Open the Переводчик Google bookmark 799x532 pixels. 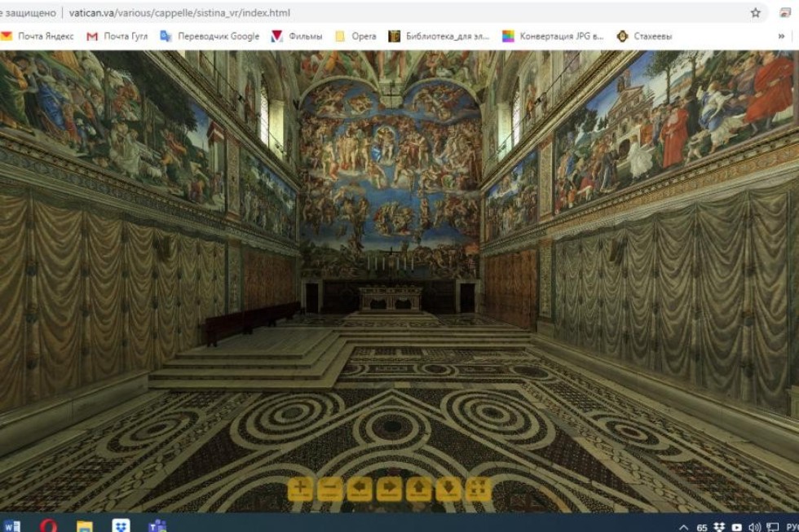pyautogui.click(x=210, y=36)
